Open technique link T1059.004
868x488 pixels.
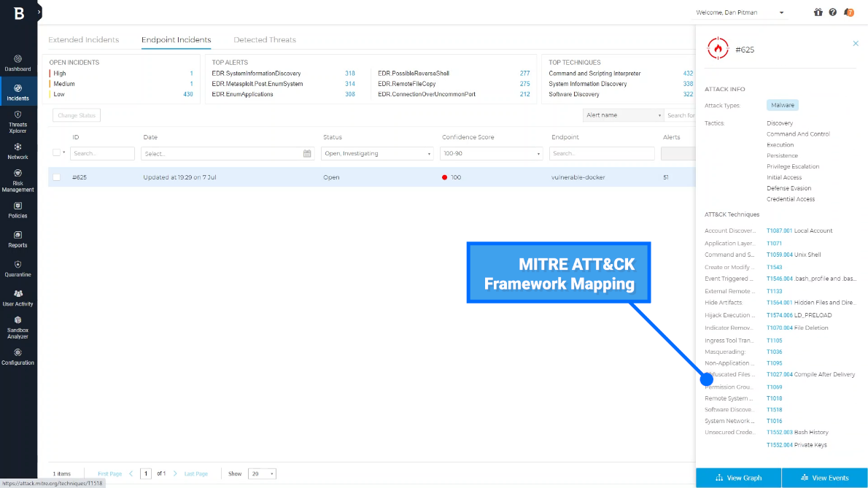[x=780, y=255]
